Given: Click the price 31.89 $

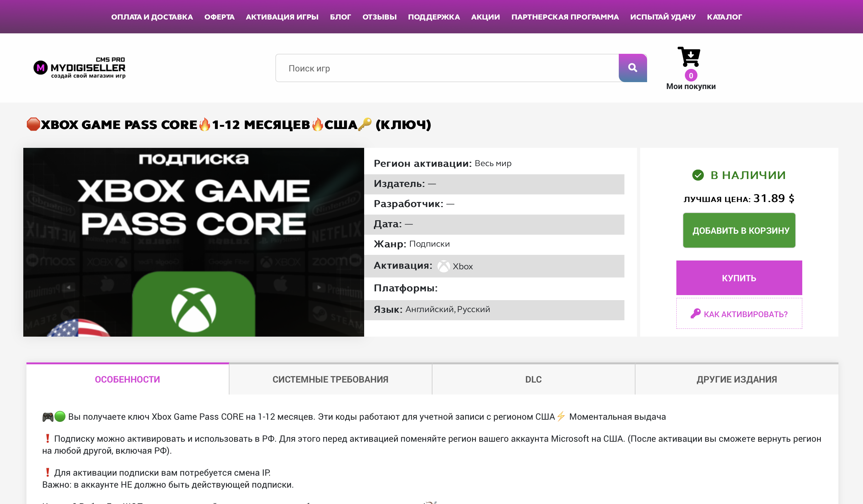Looking at the screenshot, I should click(774, 198).
